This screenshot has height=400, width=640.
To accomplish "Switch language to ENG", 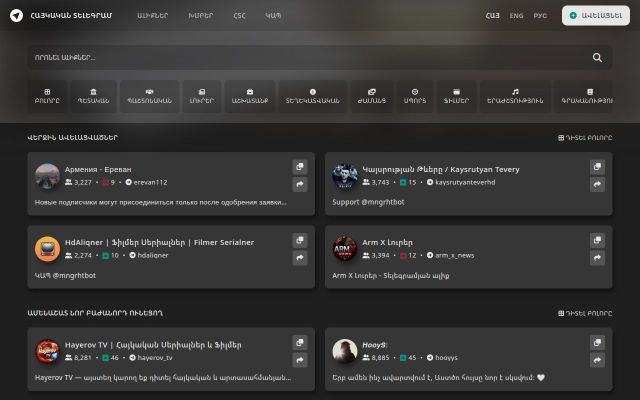I will pos(516,16).
